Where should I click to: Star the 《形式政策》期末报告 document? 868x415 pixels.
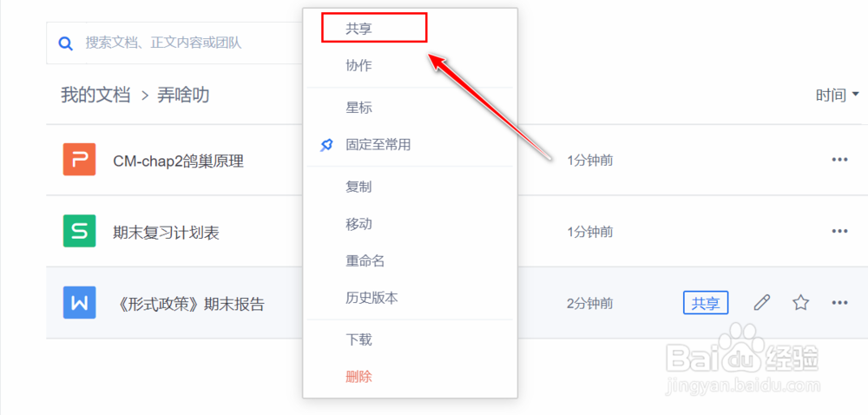pyautogui.click(x=800, y=302)
